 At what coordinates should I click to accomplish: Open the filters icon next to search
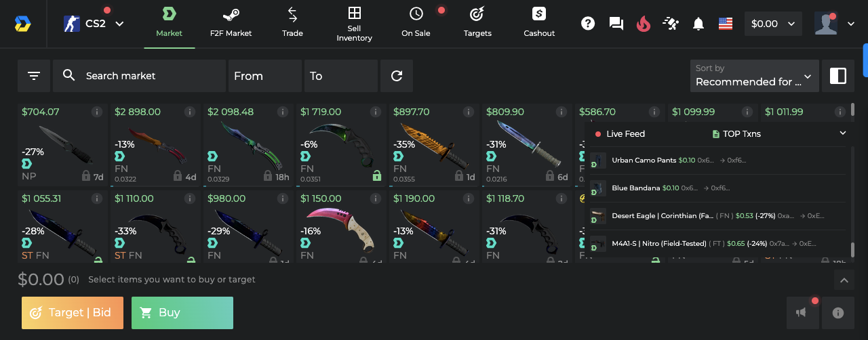(34, 76)
